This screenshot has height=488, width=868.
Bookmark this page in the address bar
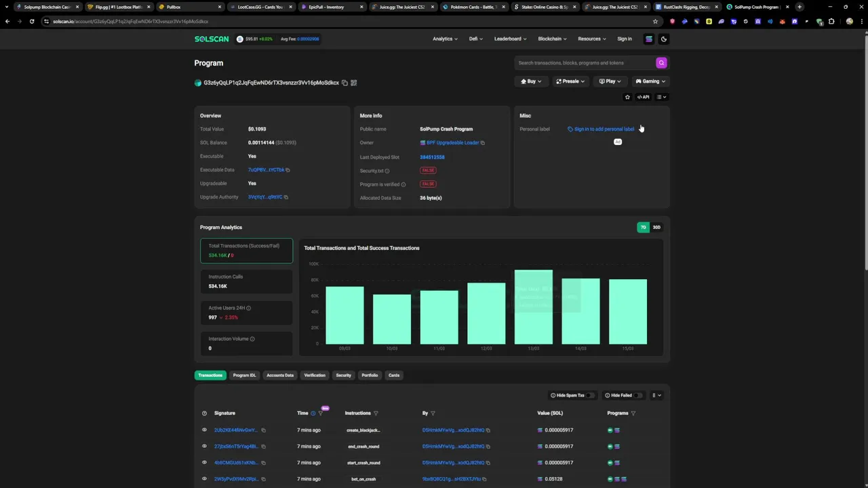[655, 21]
